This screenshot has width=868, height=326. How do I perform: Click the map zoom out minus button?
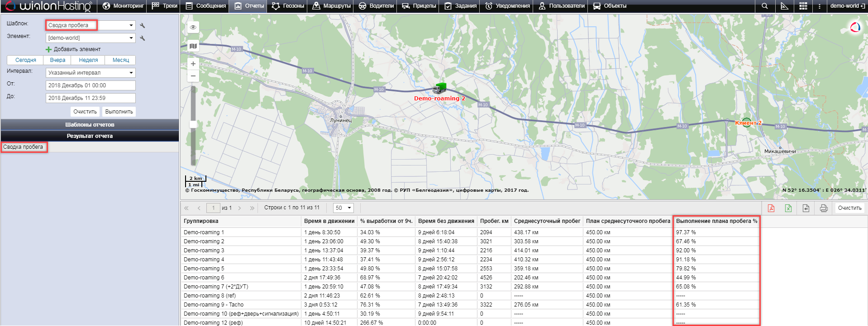click(x=193, y=76)
